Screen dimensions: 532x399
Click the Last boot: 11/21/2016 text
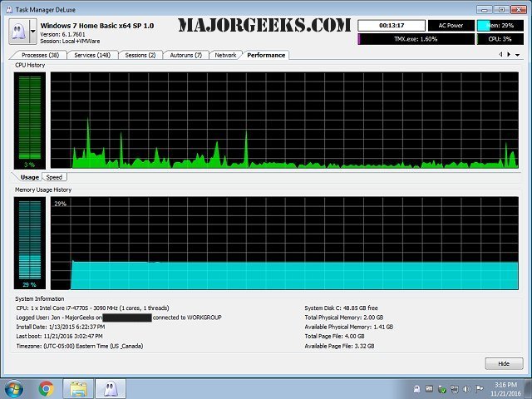[59, 336]
